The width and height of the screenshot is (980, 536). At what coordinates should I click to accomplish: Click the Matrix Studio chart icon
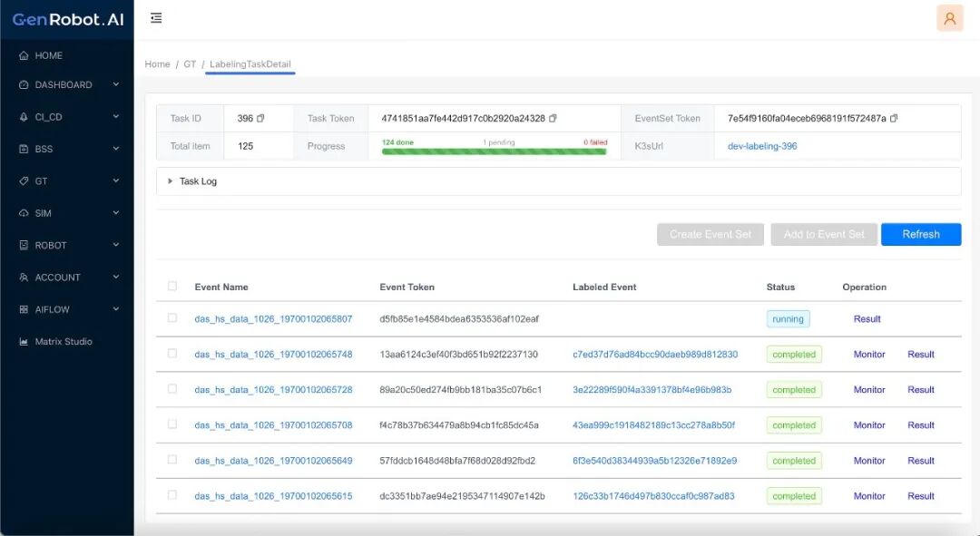24,342
